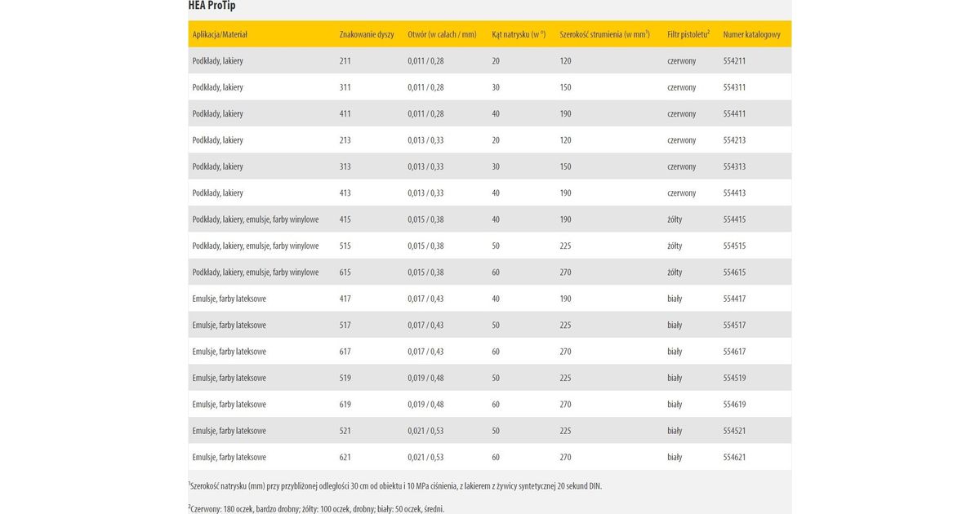
Task: Select catalog number 554519
Action: pos(734,379)
